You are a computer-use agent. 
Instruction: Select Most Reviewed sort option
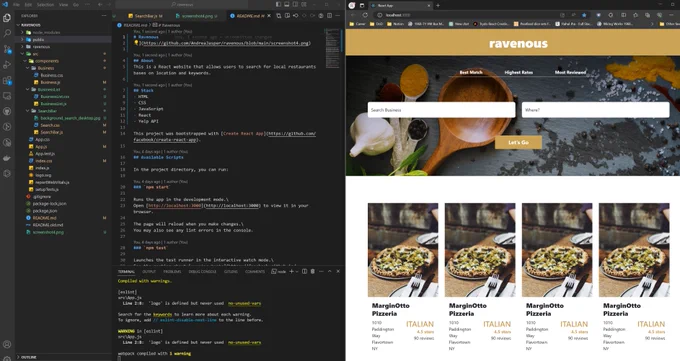tap(570, 72)
